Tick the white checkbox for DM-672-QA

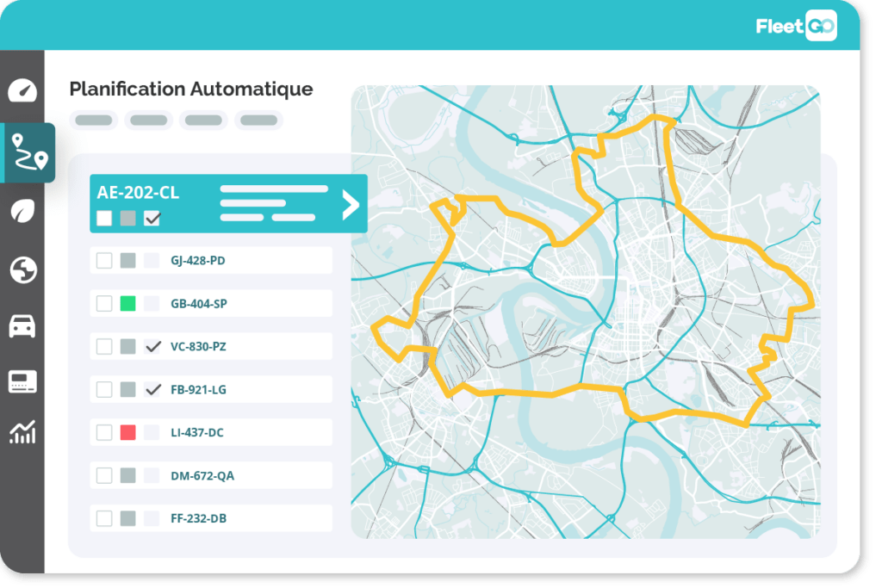tap(104, 475)
